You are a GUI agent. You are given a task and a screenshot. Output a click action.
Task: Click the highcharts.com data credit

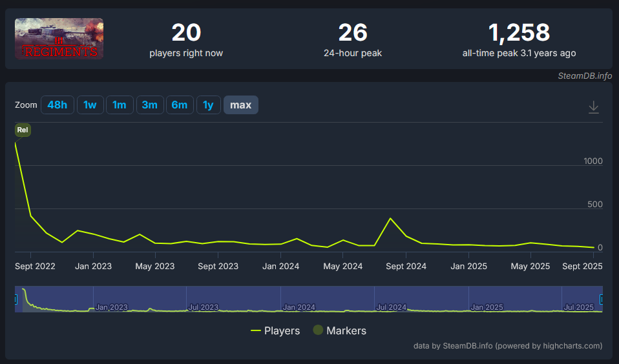[508, 346]
